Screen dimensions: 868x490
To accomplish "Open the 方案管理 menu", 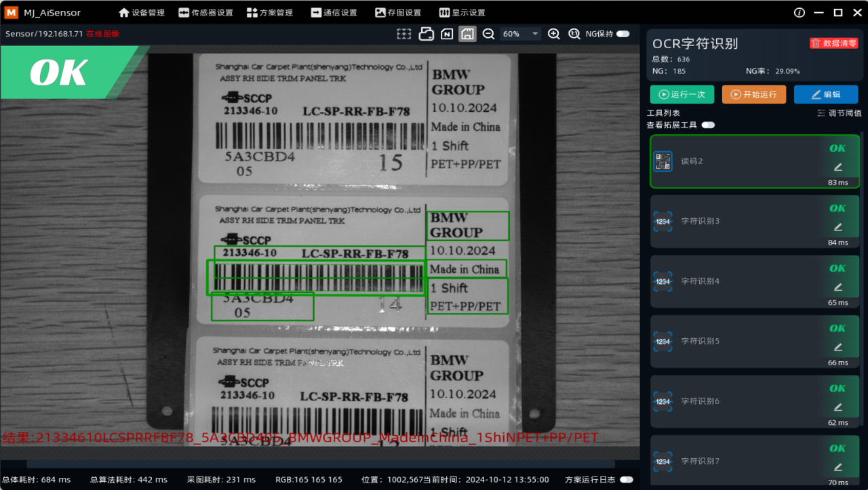I will coord(270,12).
